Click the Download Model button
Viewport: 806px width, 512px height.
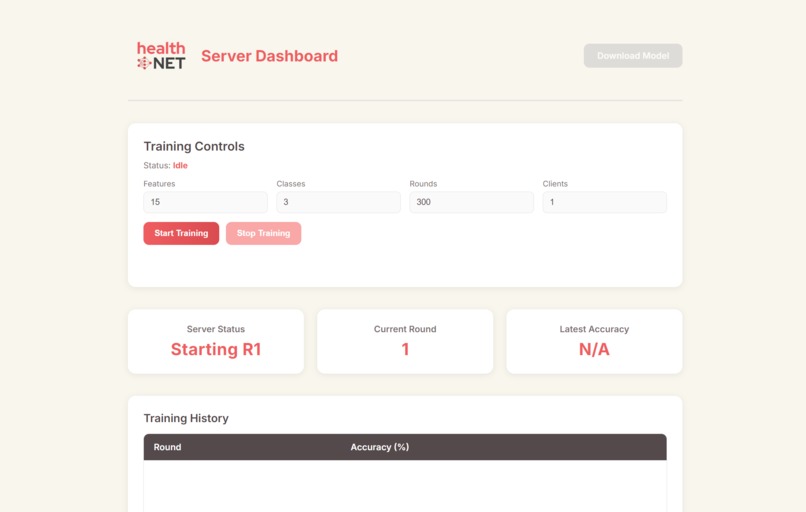pos(633,56)
